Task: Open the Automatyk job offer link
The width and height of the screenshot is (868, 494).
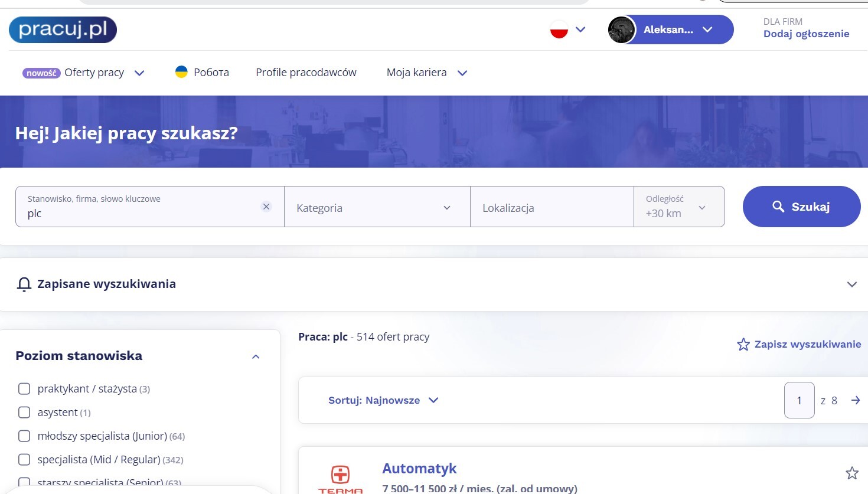Action: click(419, 469)
